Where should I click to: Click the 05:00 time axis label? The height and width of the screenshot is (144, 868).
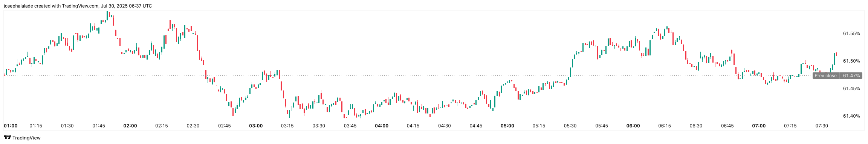507,126
